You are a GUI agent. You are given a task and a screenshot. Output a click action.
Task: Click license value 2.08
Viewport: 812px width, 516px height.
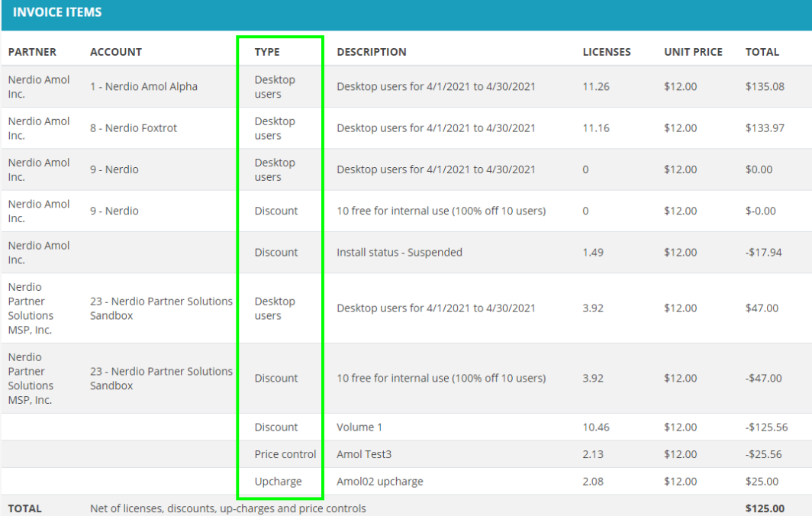pos(593,482)
